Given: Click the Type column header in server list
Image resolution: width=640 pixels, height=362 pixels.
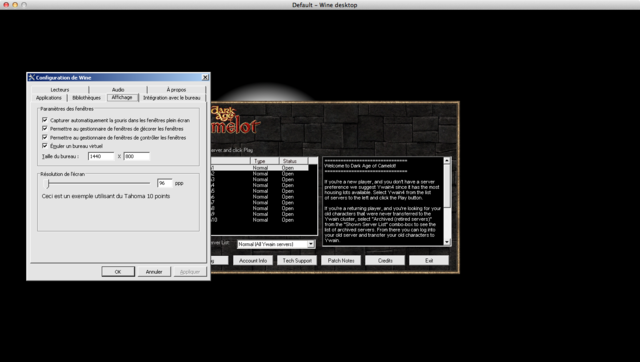Looking at the screenshot, I should [x=265, y=161].
